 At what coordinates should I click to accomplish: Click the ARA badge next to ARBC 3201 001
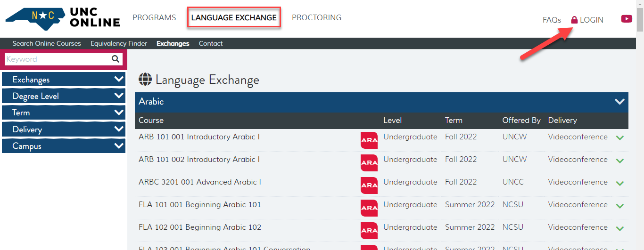point(369,185)
